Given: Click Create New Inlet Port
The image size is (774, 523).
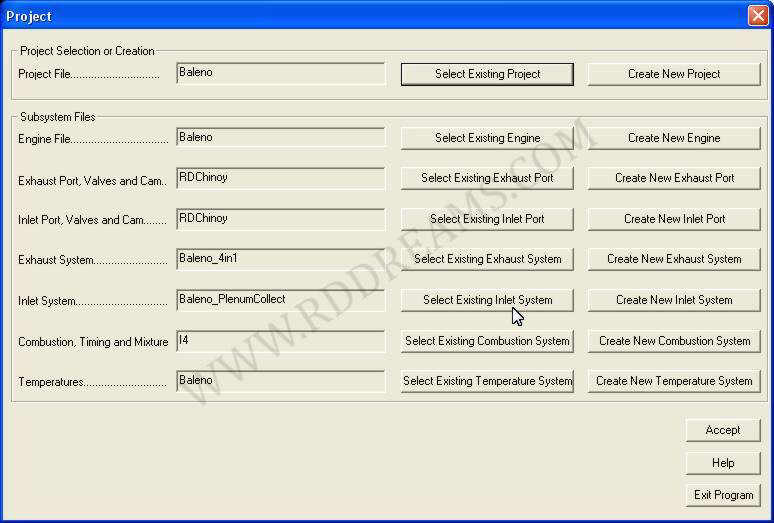Looking at the screenshot, I should pyautogui.click(x=674, y=219).
